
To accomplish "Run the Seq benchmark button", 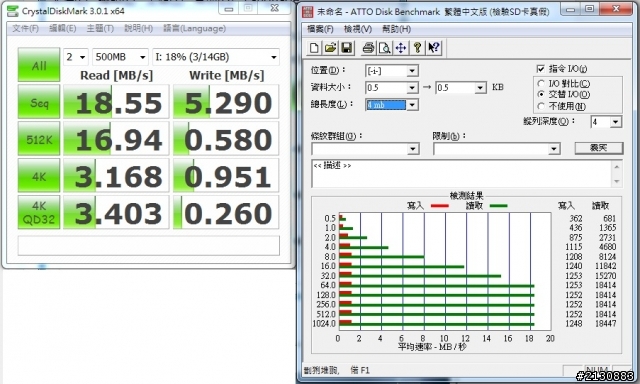I will point(39,102).
